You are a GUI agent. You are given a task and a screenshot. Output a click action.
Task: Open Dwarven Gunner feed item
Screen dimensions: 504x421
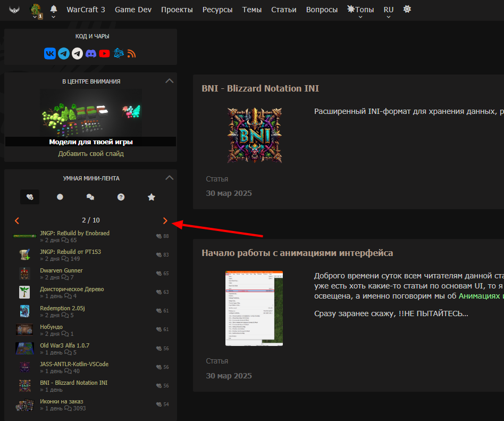pyautogui.click(x=61, y=270)
